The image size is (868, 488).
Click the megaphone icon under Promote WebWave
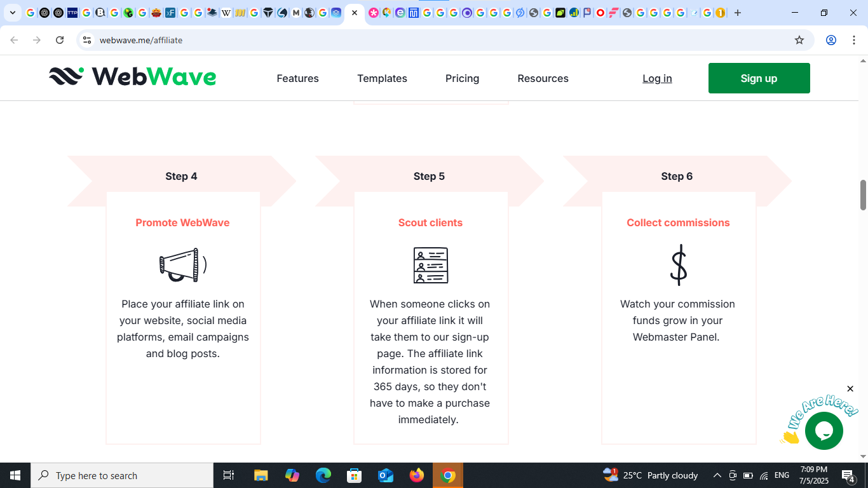coord(183,265)
